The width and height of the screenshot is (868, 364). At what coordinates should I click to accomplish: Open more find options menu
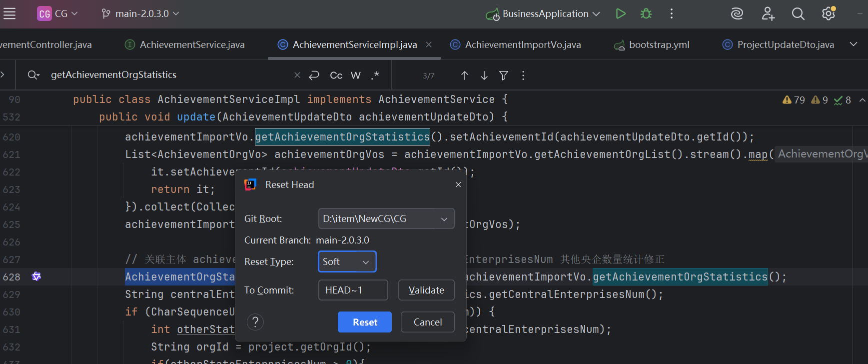[523, 75]
